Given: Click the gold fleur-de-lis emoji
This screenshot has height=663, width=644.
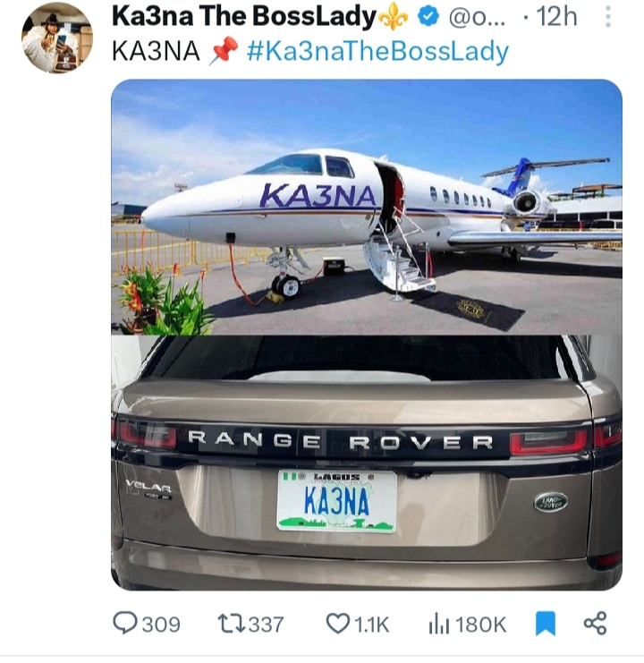Looking at the screenshot, I should click(x=394, y=17).
